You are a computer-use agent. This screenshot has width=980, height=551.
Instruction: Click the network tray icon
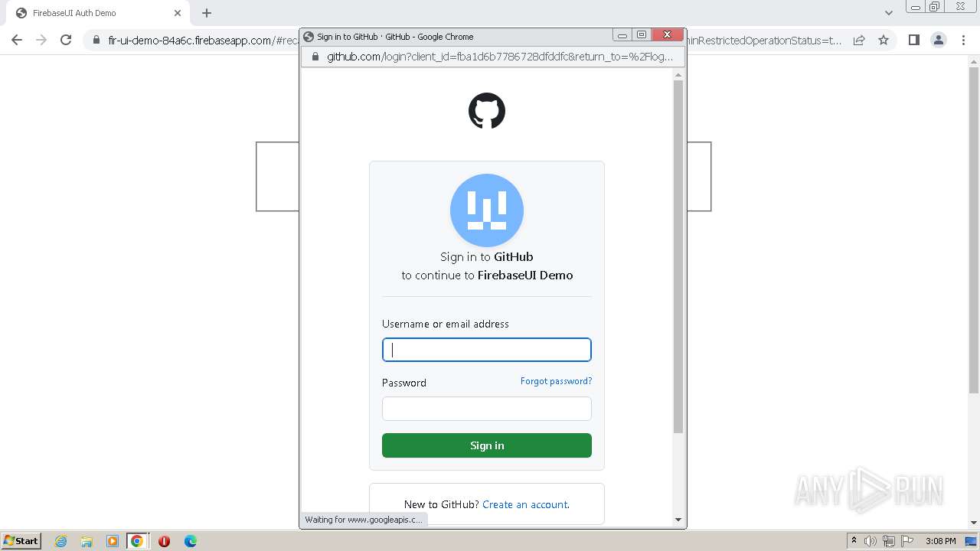click(889, 541)
